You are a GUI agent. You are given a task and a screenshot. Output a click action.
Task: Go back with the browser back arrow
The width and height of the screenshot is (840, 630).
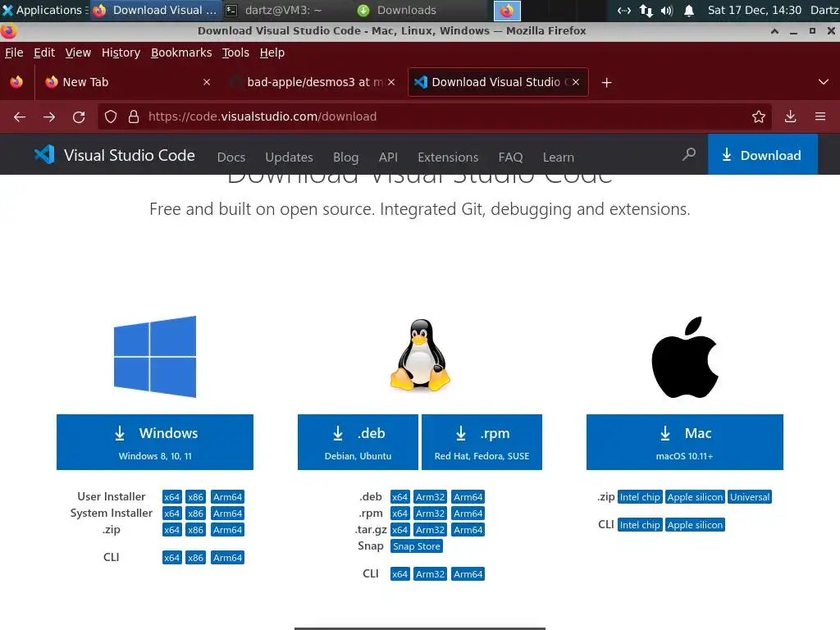point(20,116)
